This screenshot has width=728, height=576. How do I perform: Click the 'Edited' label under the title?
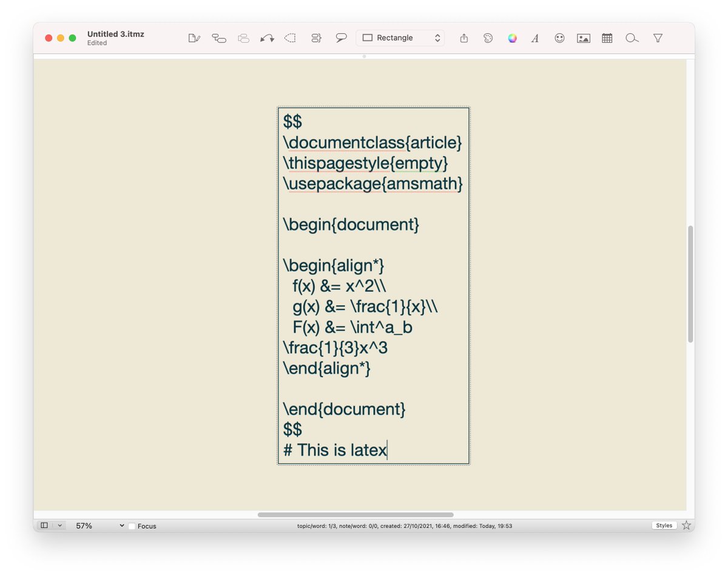coord(97,43)
